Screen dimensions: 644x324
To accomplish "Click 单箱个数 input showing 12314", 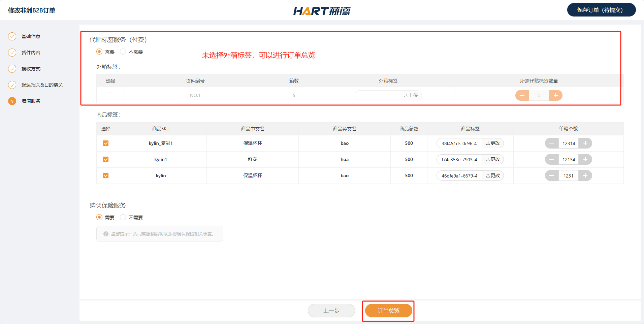I will click(x=568, y=143).
